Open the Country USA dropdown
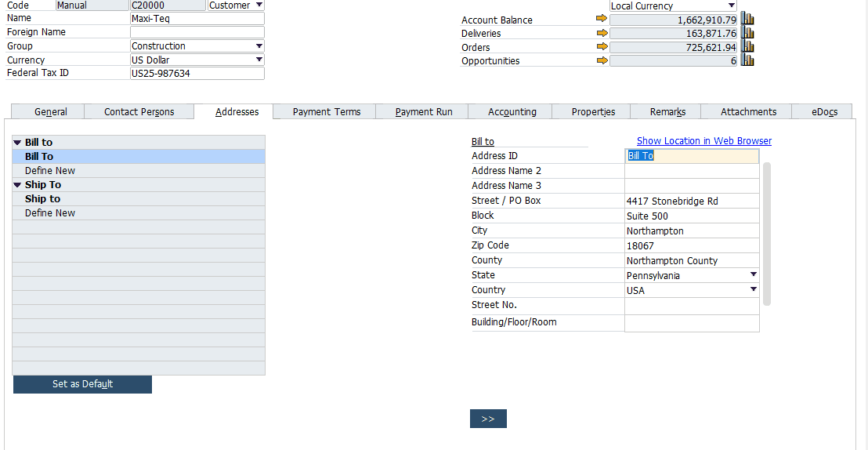This screenshot has width=868, height=450. (x=753, y=290)
